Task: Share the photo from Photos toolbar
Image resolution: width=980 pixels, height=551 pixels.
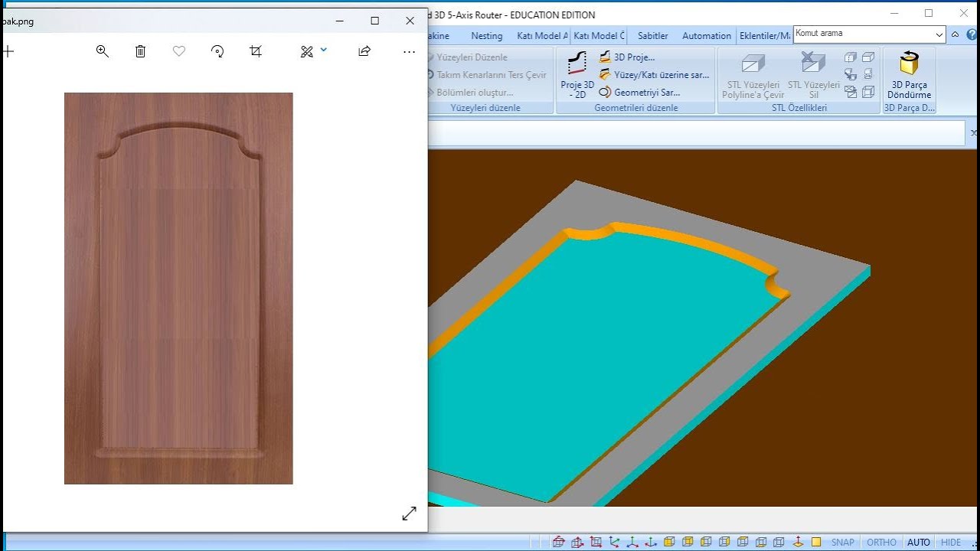Action: click(364, 51)
